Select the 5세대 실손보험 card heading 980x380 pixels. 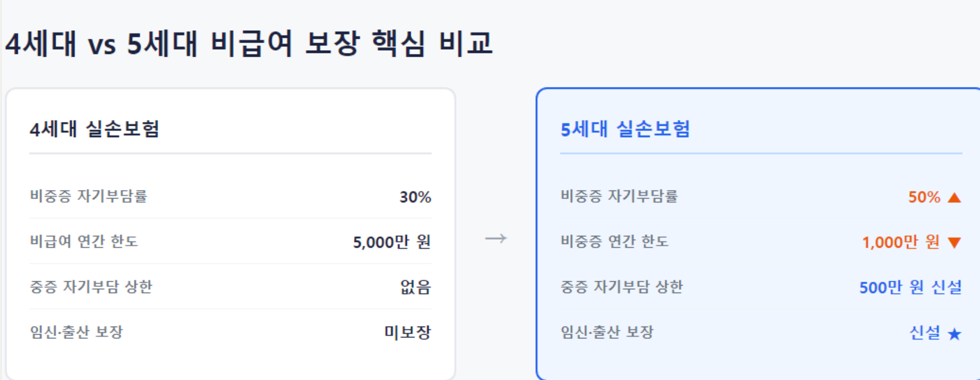click(625, 129)
